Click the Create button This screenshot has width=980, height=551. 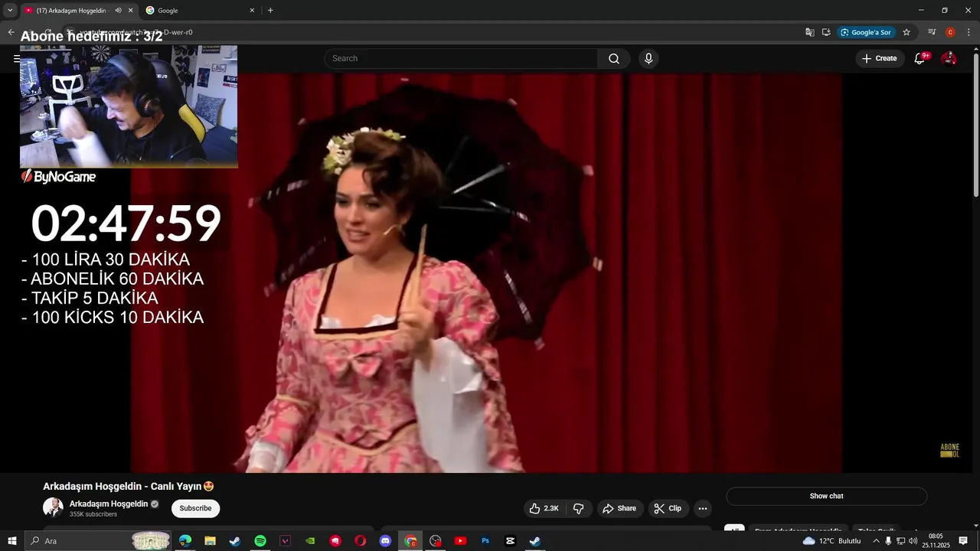[x=880, y=59]
